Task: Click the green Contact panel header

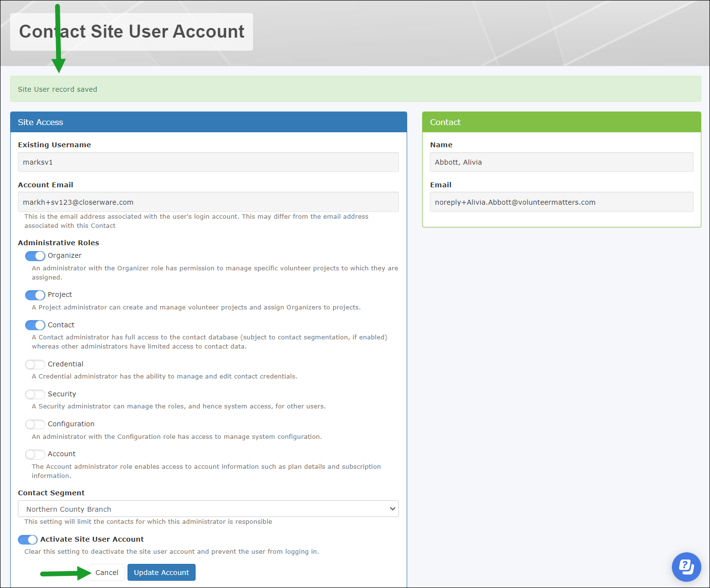Action: pyautogui.click(x=562, y=122)
